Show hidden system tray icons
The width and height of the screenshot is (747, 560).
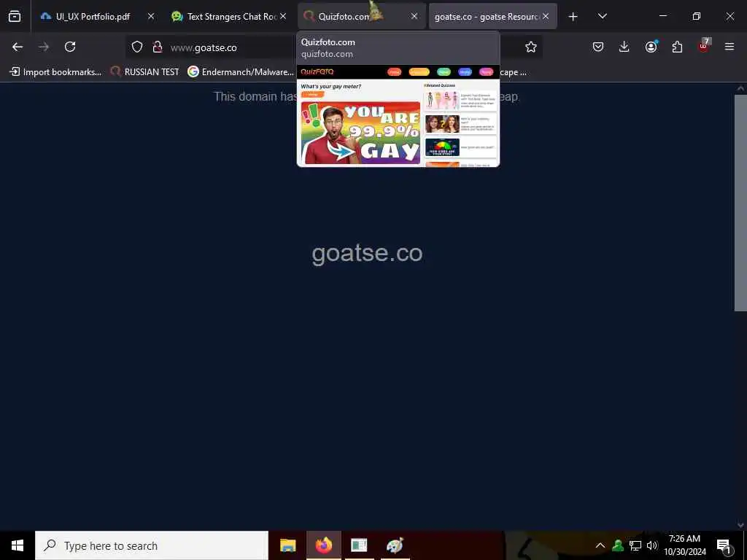600,545
